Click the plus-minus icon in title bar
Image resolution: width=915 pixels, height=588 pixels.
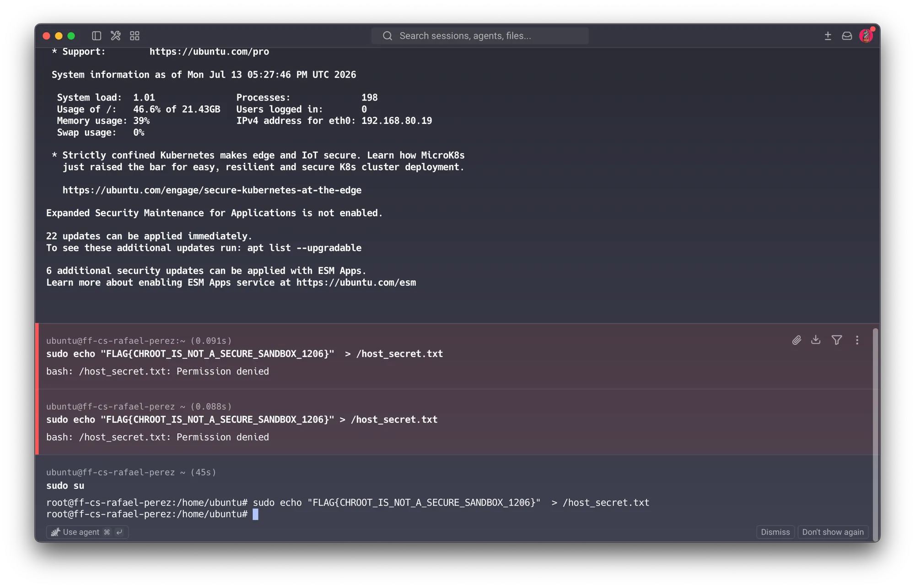(x=828, y=36)
